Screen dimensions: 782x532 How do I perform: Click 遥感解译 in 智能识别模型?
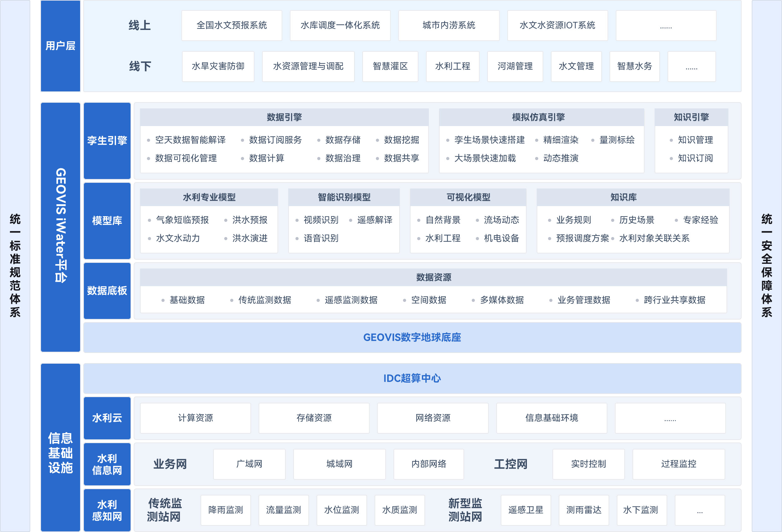pos(375,220)
